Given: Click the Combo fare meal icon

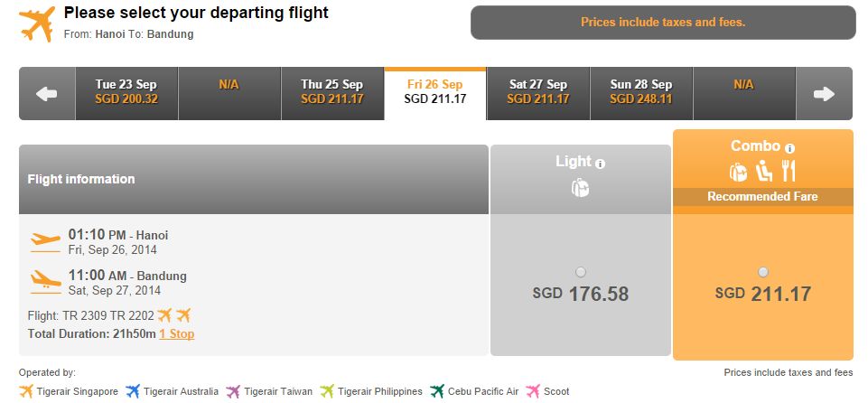Looking at the screenshot, I should point(789,171).
